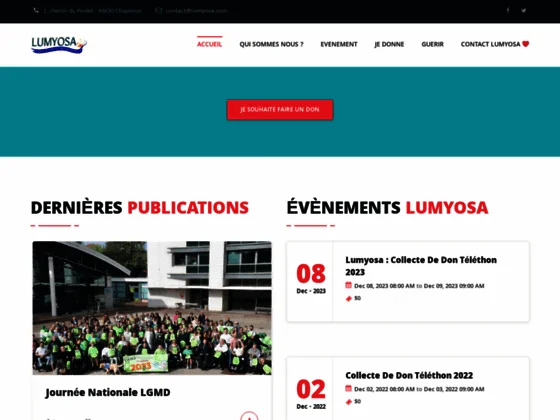Viewport: 560px width, 420px height.
Task: Click the phone icon in top bar
Action: [x=36, y=10]
